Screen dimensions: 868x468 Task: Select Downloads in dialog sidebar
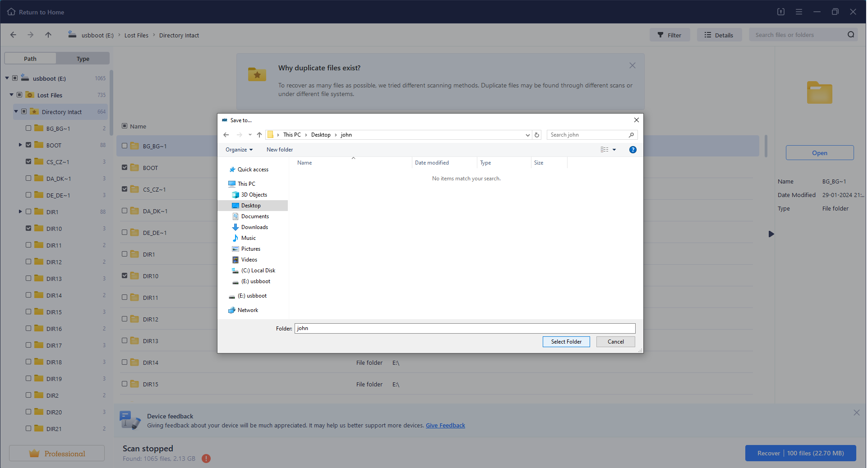click(254, 227)
